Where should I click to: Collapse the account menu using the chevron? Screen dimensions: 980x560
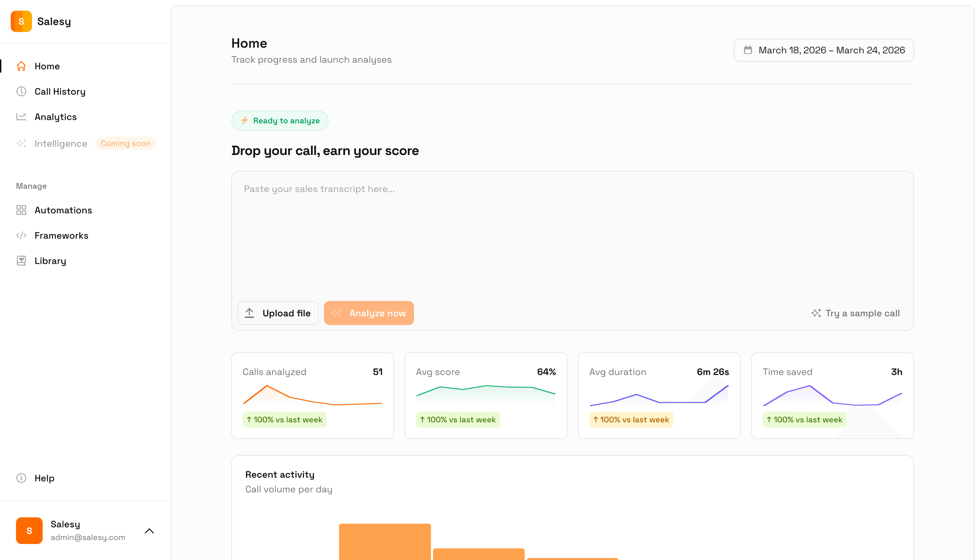tap(149, 531)
